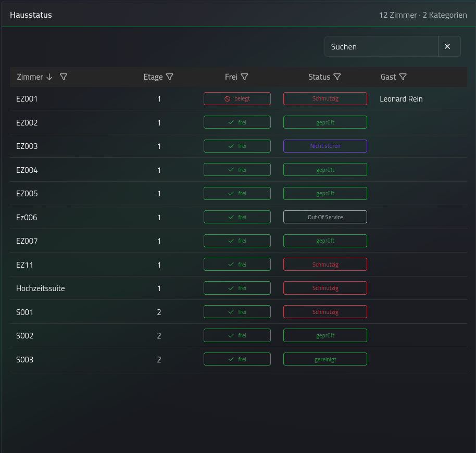The height and width of the screenshot is (453, 476).
Task: Select room name EZ002
Action: [27, 122]
